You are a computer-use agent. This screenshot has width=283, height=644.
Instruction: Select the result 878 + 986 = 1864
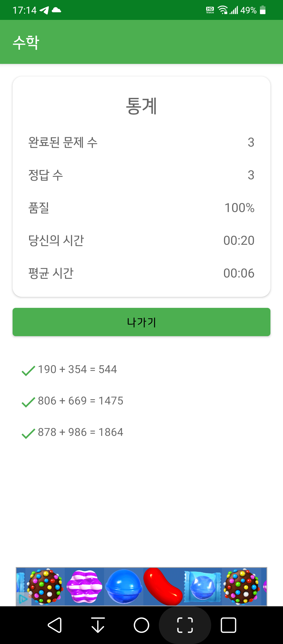[80, 432]
